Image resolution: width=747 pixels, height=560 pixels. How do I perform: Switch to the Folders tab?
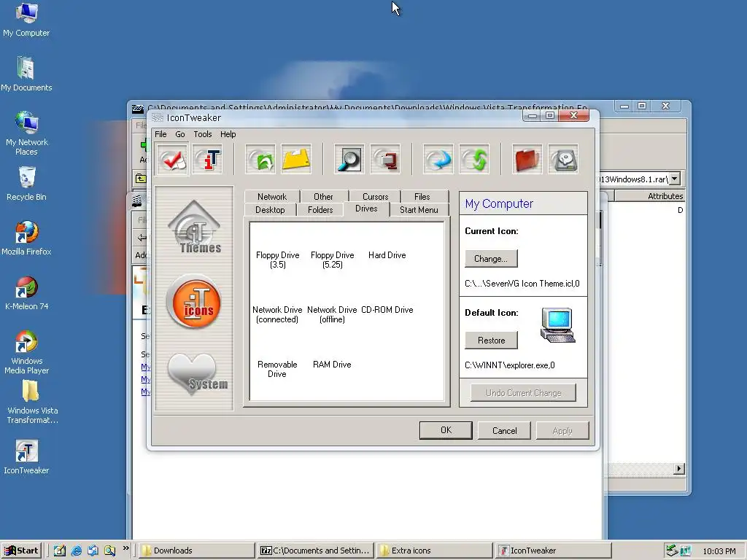(x=320, y=209)
